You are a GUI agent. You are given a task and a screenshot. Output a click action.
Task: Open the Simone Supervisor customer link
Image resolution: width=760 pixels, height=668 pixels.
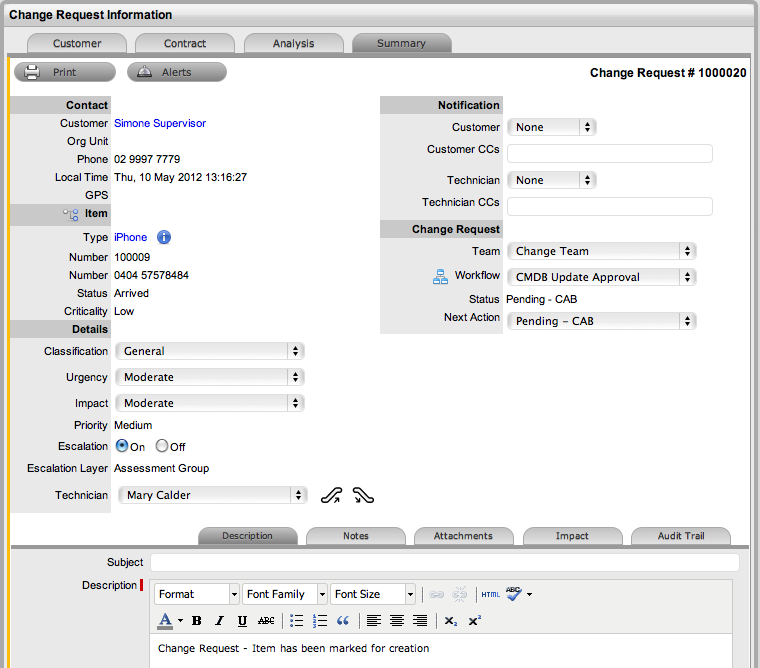pos(160,123)
